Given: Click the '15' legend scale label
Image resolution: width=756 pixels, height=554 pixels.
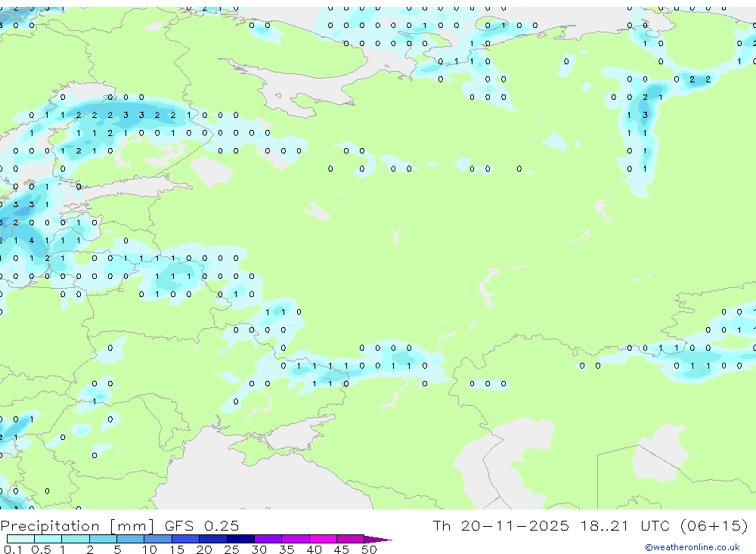Looking at the screenshot, I should click(177, 549).
